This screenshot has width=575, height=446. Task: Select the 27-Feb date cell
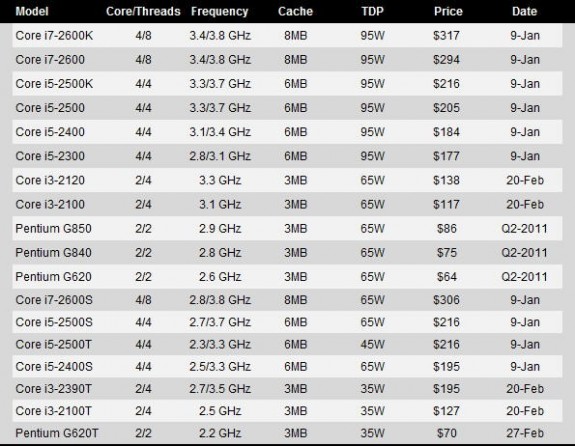click(525, 433)
